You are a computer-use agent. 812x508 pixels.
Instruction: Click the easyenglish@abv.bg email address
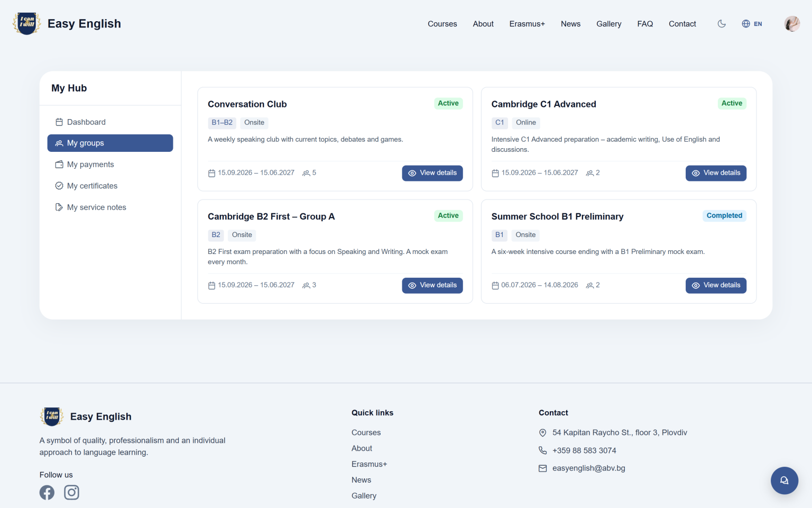(589, 468)
